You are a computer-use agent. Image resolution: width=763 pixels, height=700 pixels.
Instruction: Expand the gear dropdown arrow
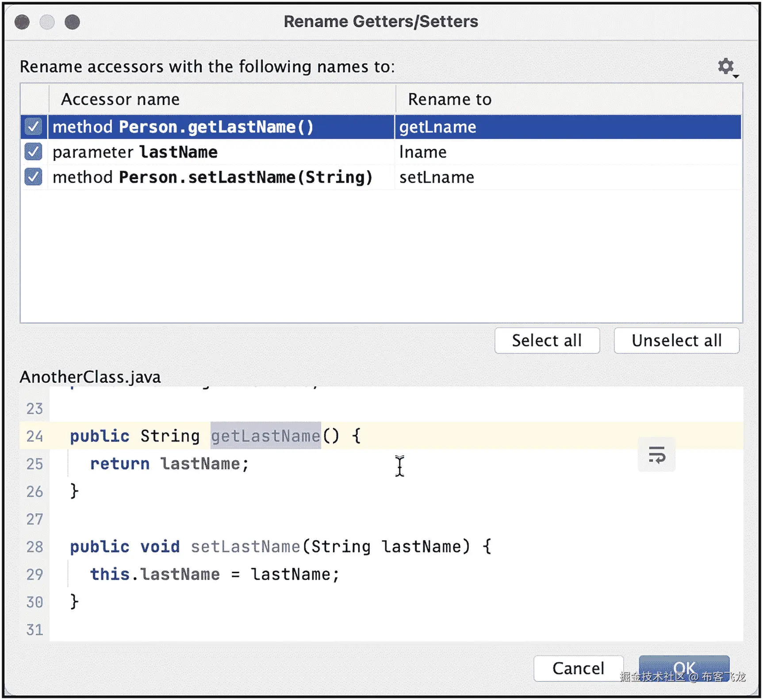(x=736, y=76)
